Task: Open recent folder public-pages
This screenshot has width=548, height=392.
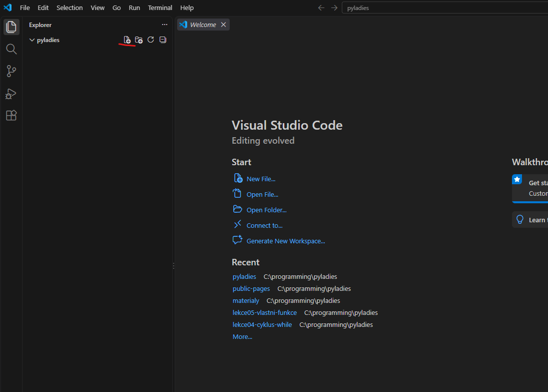Action: click(x=251, y=288)
